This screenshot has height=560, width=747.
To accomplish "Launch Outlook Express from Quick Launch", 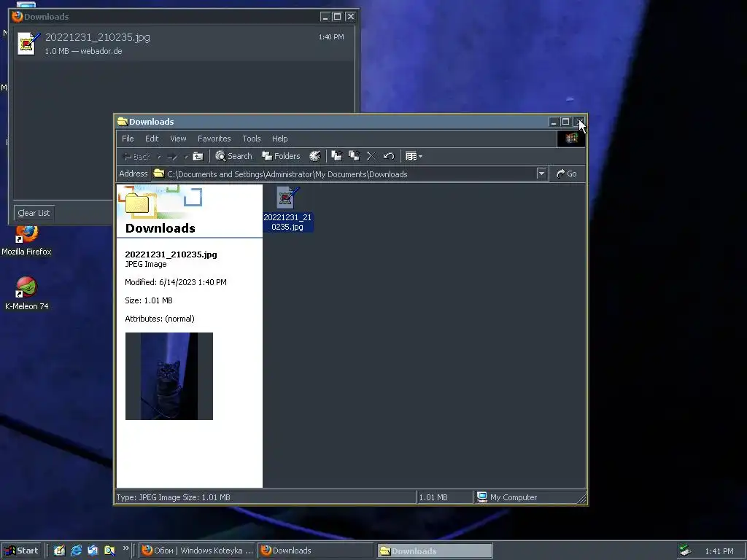I will [x=93, y=551].
